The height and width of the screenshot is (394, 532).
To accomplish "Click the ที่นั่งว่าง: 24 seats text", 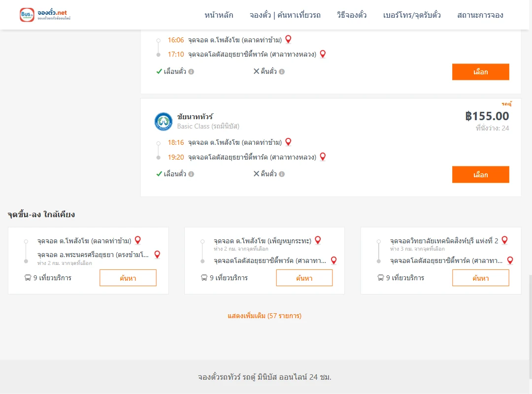I will [492, 128].
